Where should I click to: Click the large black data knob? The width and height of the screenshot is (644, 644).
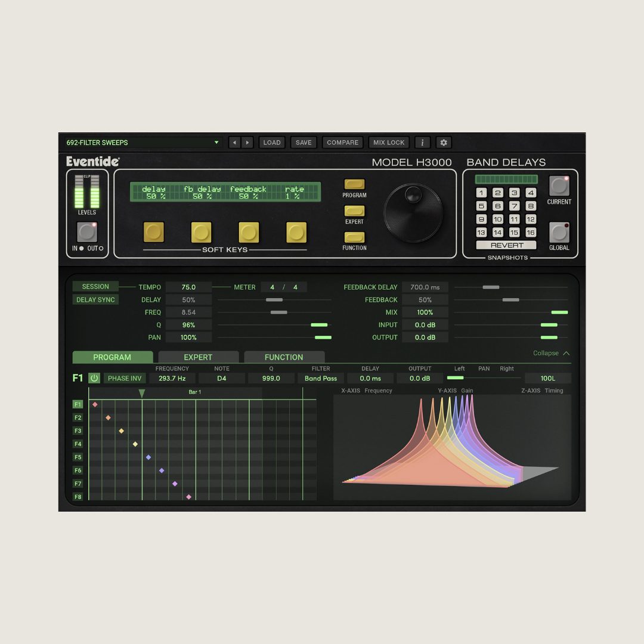(x=413, y=213)
